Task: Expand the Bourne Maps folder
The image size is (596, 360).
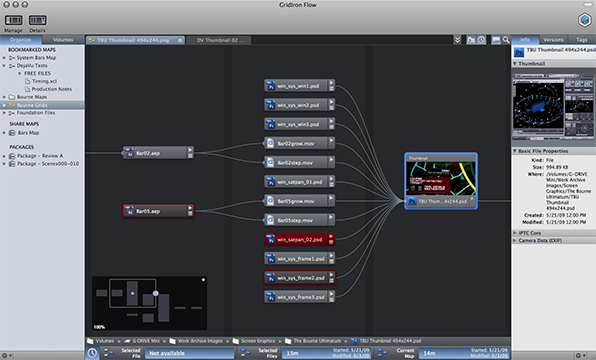Action: pos(4,97)
